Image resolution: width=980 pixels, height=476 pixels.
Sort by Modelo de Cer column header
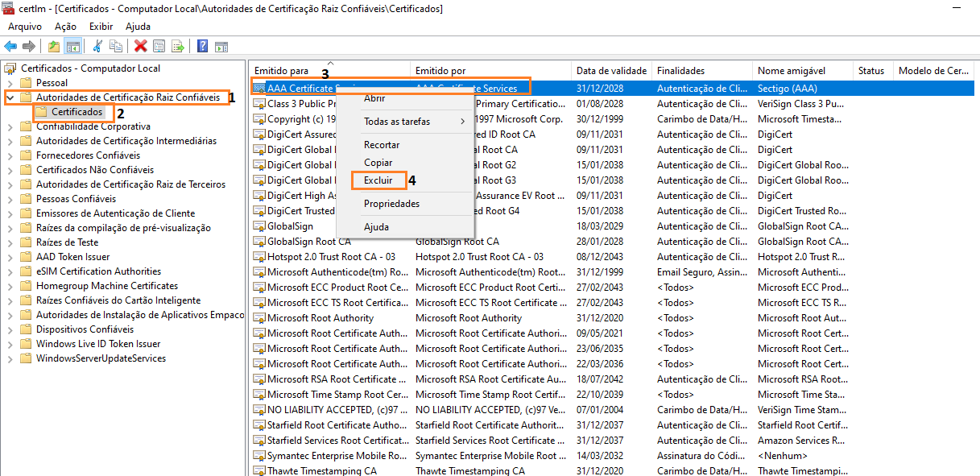click(x=934, y=71)
